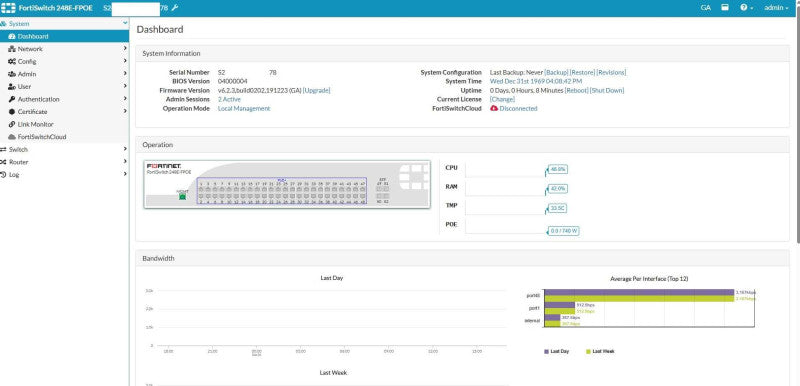Click the red disconnected cloud icon
The image size is (800, 386).
coord(494,109)
